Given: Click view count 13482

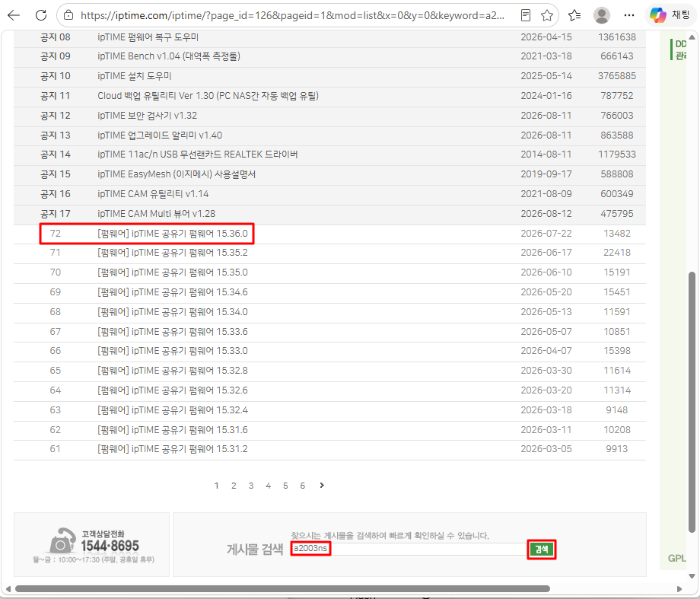Looking at the screenshot, I should [617, 233].
